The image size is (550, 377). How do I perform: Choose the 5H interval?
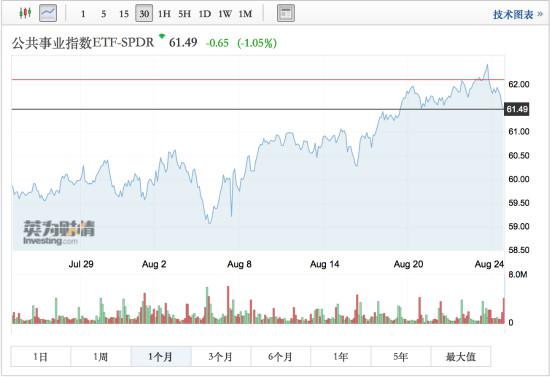[185, 14]
